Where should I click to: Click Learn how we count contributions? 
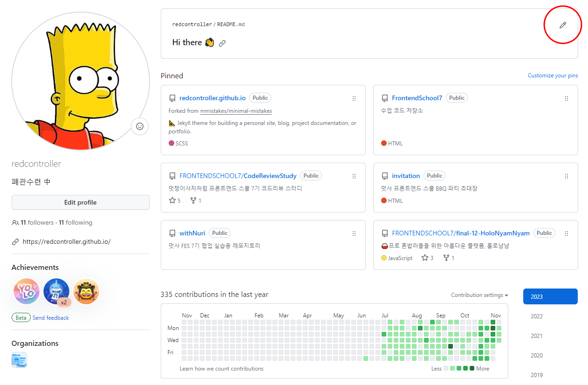[221, 369]
